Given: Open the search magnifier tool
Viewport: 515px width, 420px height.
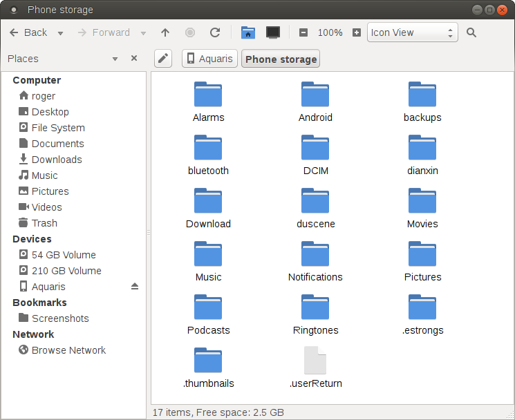Looking at the screenshot, I should [x=471, y=32].
